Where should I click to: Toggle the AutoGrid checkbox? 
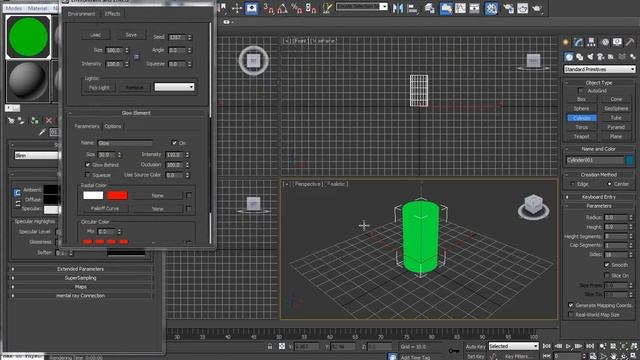pyautogui.click(x=581, y=91)
